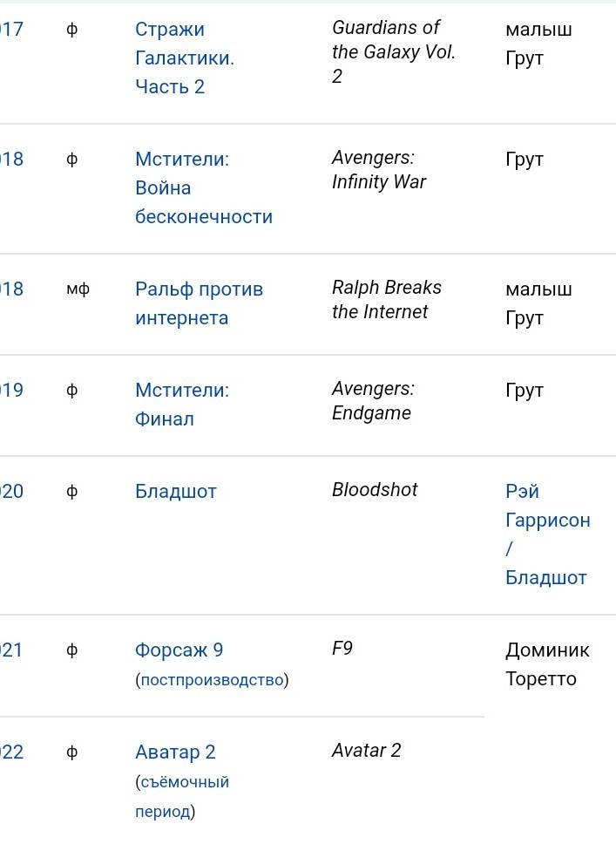Follow the Ральф против интернета link
Image resolution: width=616 pixels, height=844 pixels.
point(199,303)
